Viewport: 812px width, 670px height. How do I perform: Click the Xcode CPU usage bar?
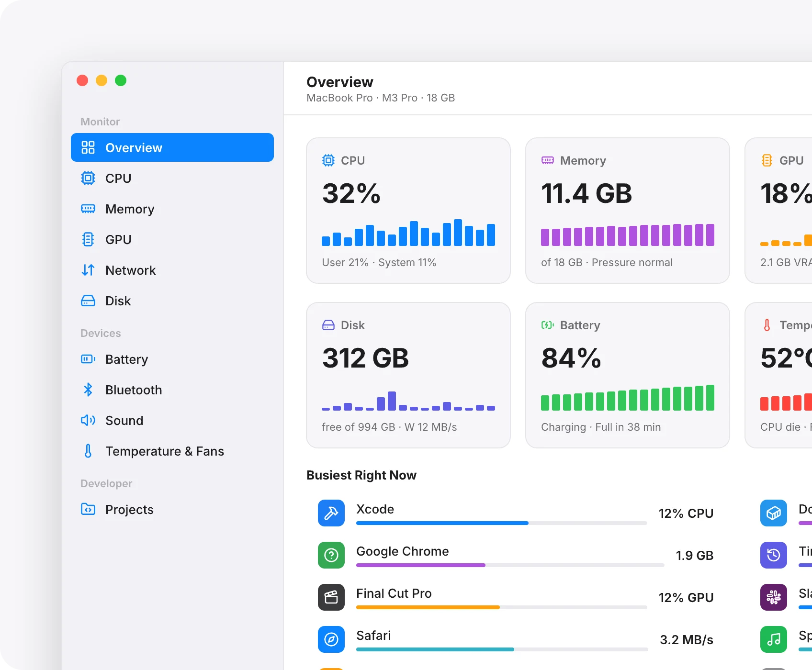coord(502,523)
